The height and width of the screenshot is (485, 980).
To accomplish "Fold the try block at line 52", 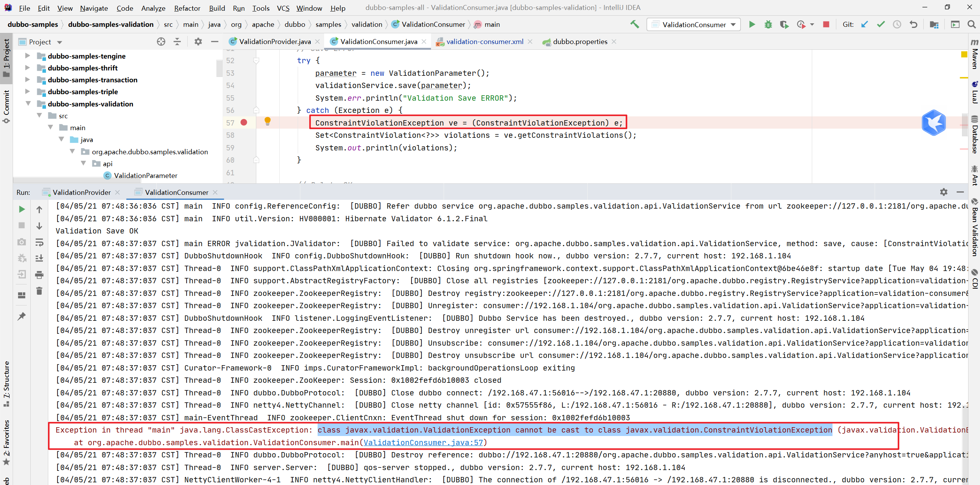I will point(256,60).
